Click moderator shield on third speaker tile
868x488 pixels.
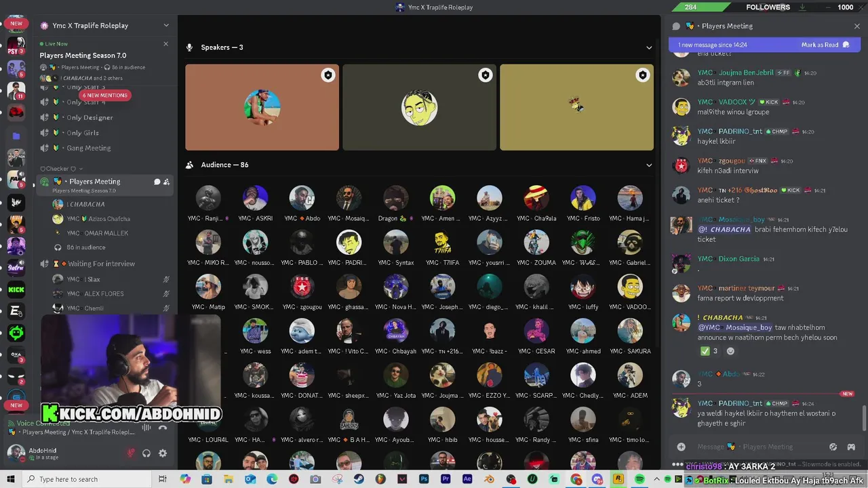643,75
